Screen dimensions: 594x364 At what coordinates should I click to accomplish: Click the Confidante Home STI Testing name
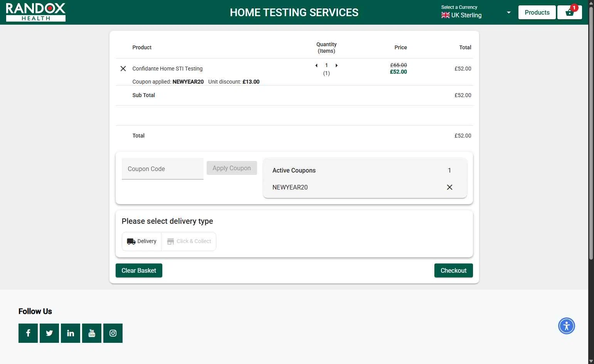[167, 69]
